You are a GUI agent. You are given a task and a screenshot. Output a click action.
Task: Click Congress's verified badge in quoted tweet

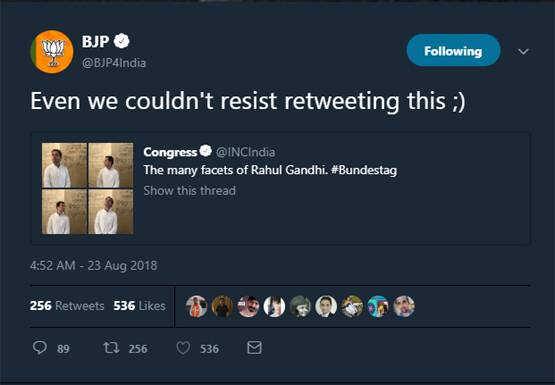click(x=206, y=151)
